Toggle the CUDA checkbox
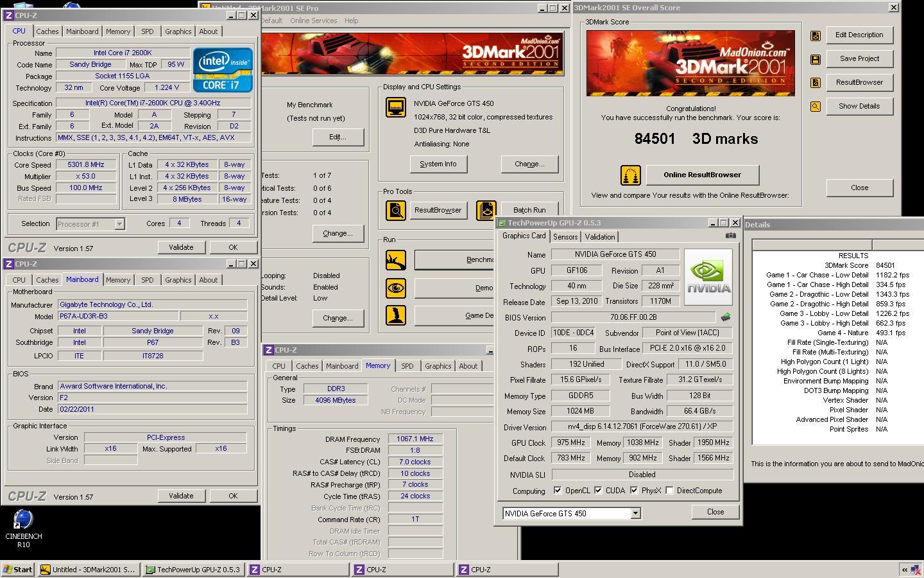The width and height of the screenshot is (924, 578). point(598,491)
